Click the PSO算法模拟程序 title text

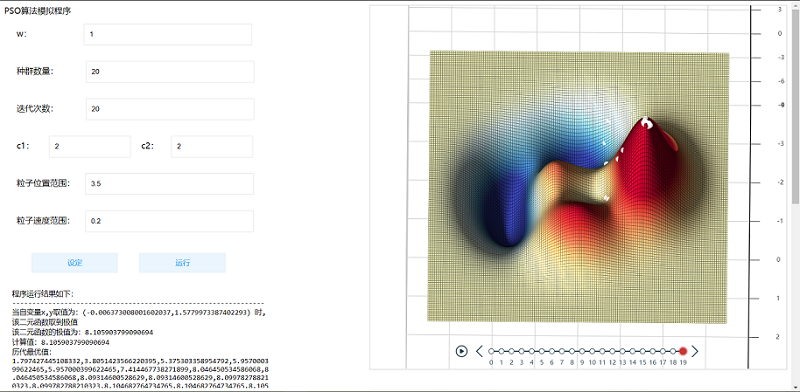tap(38, 11)
